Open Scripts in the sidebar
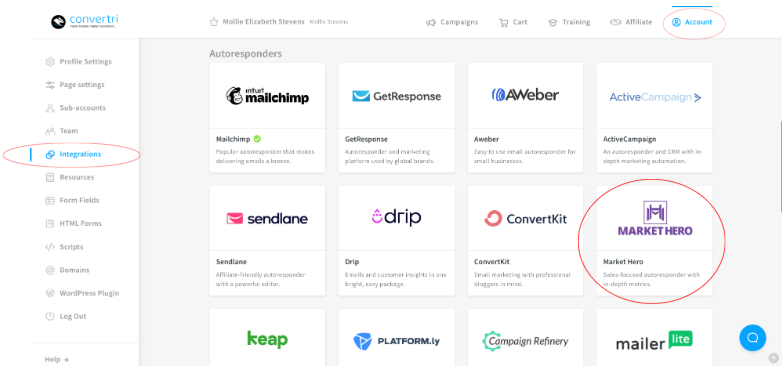This screenshot has width=782, height=366. pos(64,247)
